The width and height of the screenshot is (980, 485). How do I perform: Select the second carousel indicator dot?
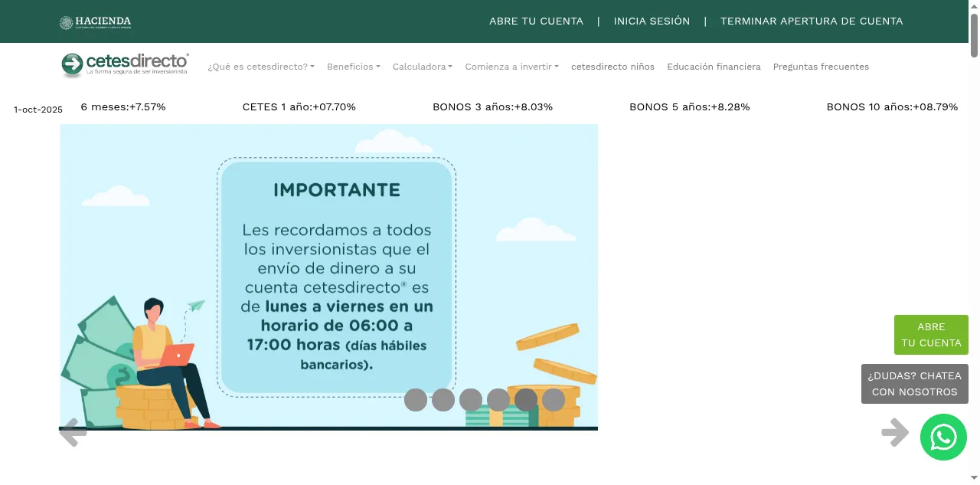[x=443, y=400]
